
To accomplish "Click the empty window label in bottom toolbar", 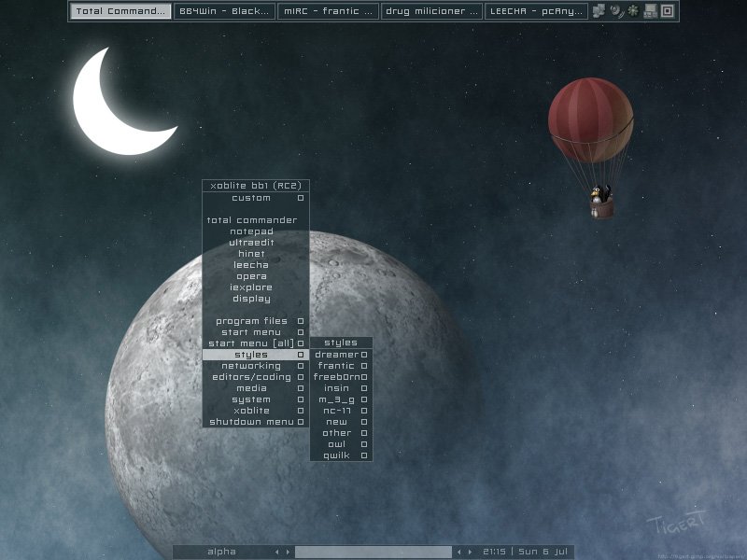I will pos(373,552).
